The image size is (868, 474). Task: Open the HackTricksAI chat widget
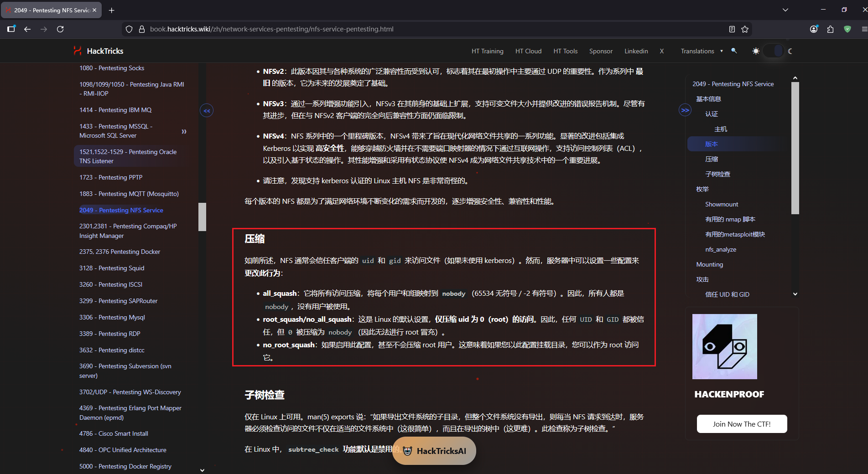434,451
